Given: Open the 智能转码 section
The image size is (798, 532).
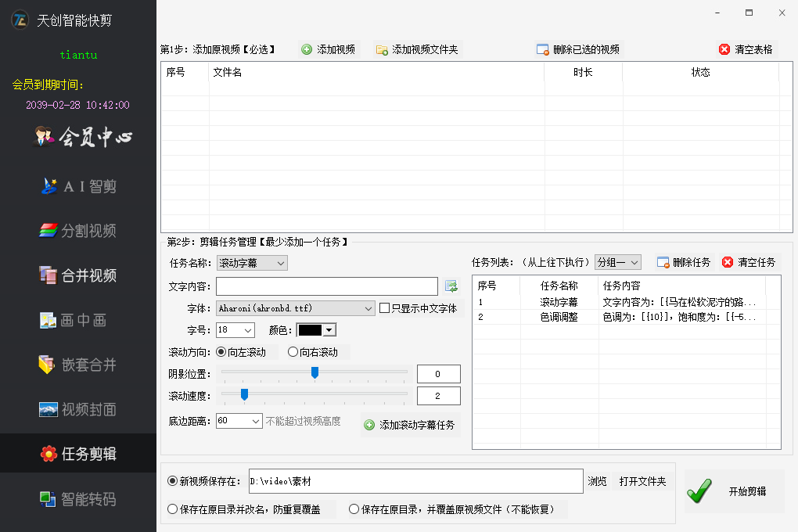Looking at the screenshot, I should [x=78, y=499].
